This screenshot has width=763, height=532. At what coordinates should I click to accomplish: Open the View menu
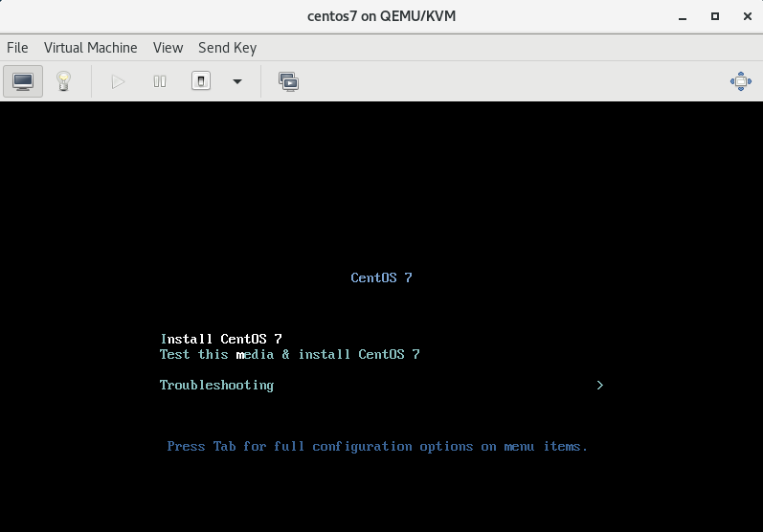click(x=168, y=48)
